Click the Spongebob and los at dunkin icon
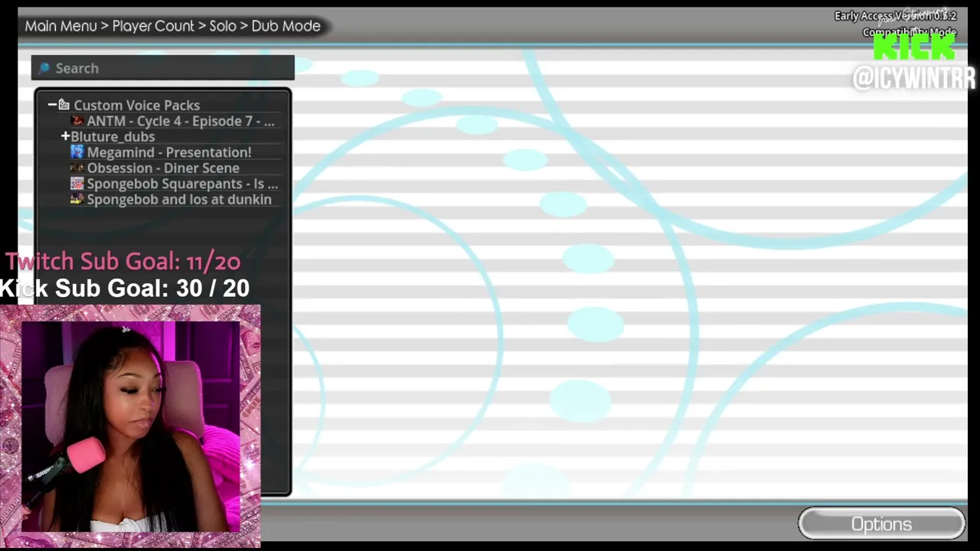The width and height of the screenshot is (980, 551). (x=77, y=199)
